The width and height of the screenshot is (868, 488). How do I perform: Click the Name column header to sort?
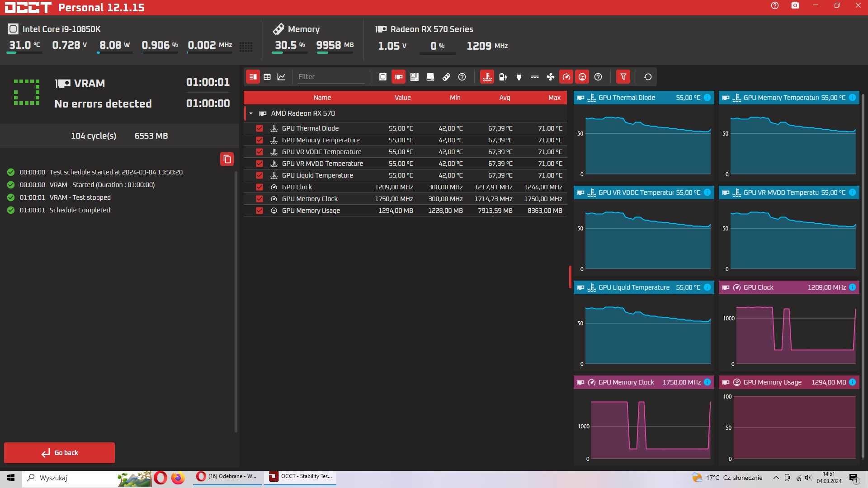pos(322,97)
